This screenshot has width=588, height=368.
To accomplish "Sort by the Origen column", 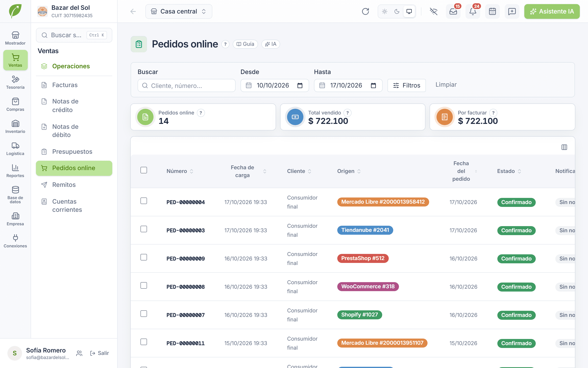I will (349, 171).
